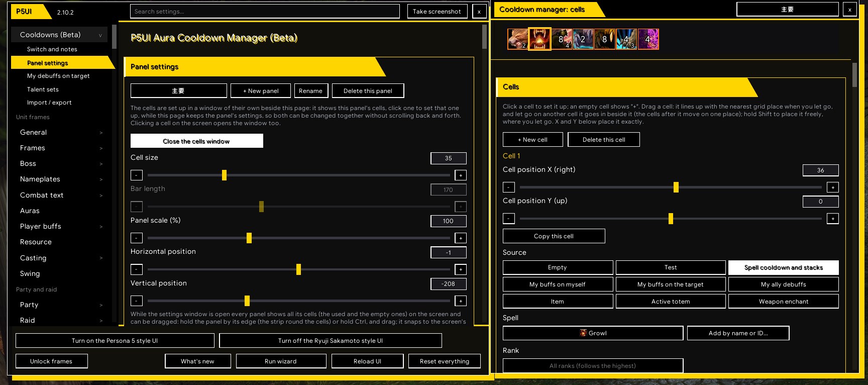Screen dimensions: 868x385
Task: Decrease Horizontal position using its minus button
Action: tap(137, 269)
